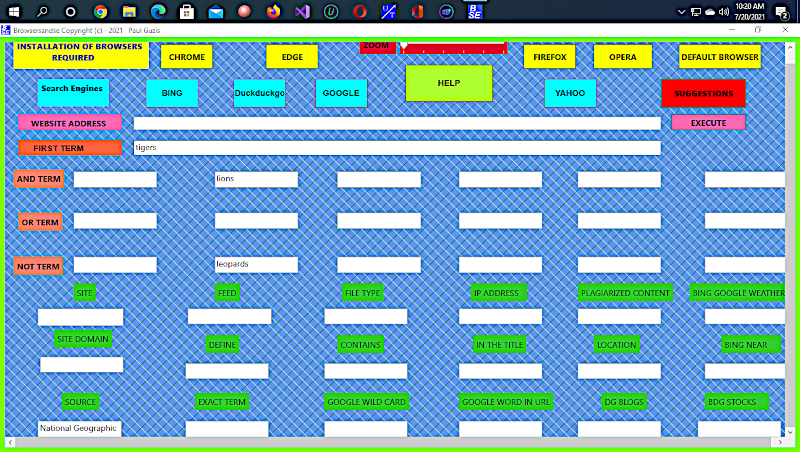This screenshot has height=452, width=800.
Task: Pick YAHOO search engine button
Action: tap(570, 93)
